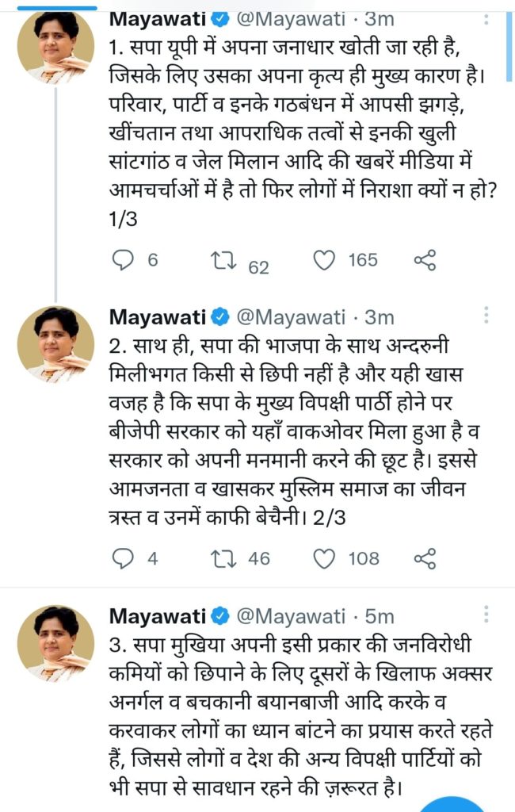Share the first tweet marked 1/3
Screen dimensions: 515x812
pos(425,260)
